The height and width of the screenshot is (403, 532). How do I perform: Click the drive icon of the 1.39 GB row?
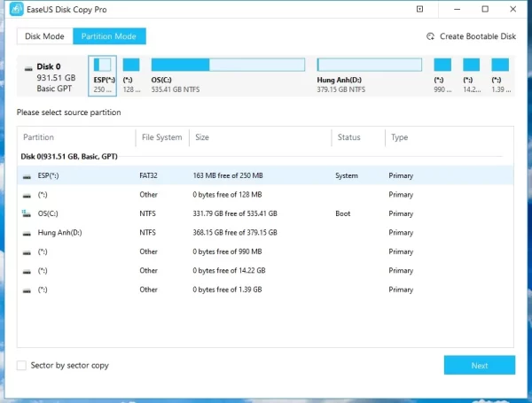tap(27, 291)
